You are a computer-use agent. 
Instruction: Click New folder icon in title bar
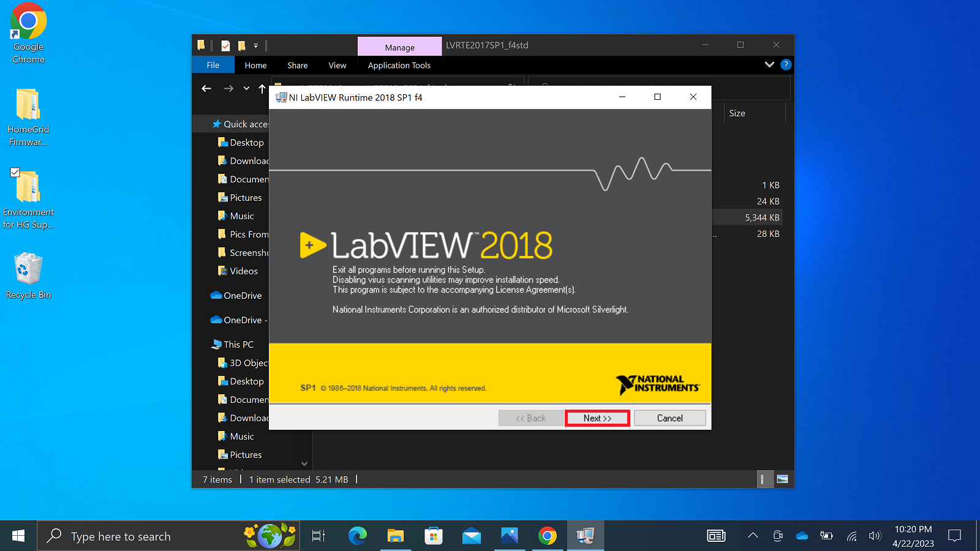pyautogui.click(x=242, y=45)
